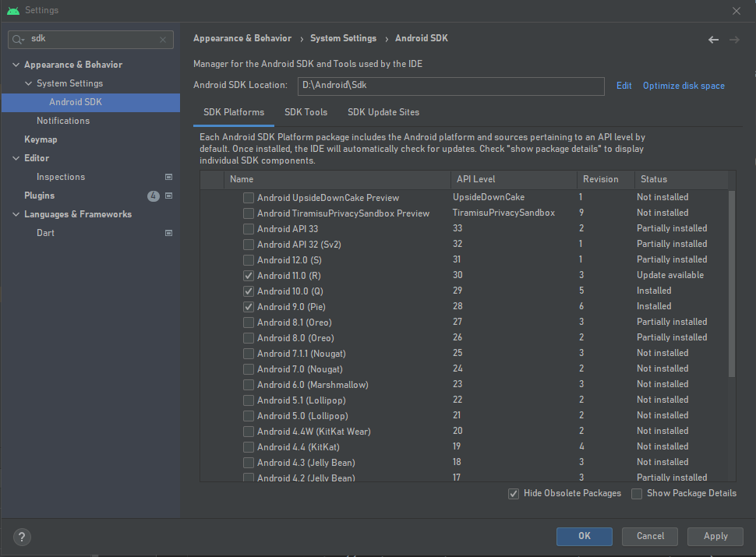Check Android 7.0 (Nougat) checkbox
Viewport: 756px width, 557px height.
(x=249, y=369)
